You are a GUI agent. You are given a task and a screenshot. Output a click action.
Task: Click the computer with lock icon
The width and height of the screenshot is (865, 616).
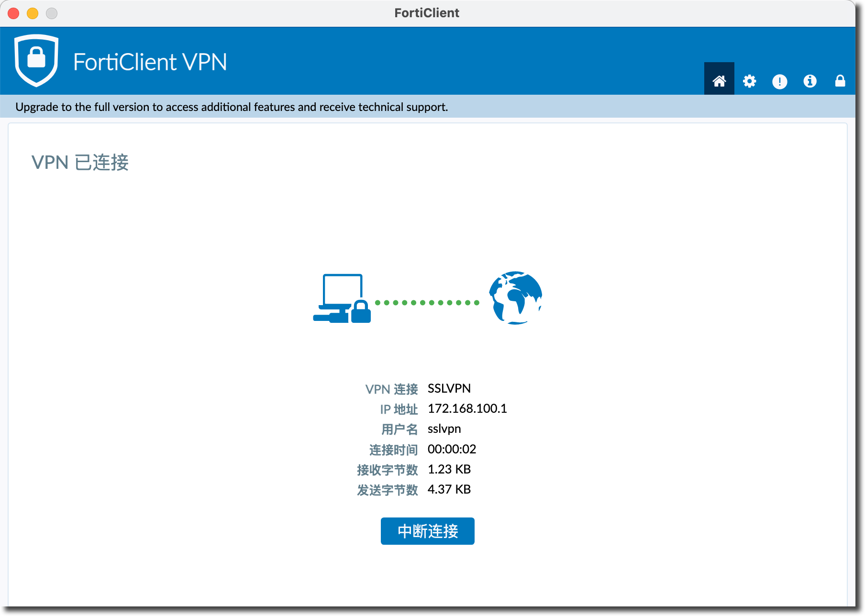click(342, 298)
